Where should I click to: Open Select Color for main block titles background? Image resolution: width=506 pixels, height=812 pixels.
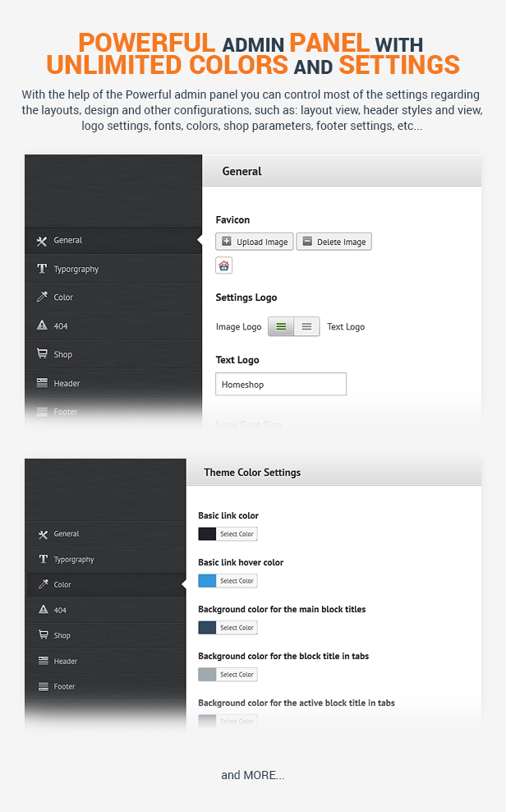point(237,628)
